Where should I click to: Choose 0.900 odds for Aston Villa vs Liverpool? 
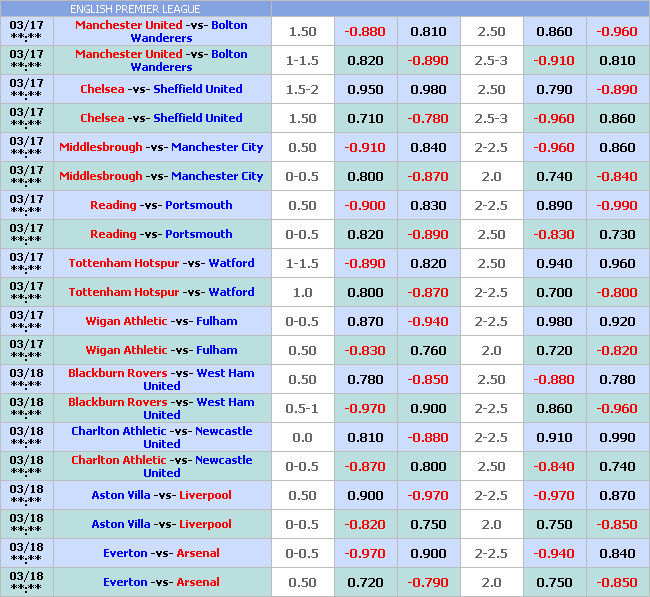coord(365,495)
